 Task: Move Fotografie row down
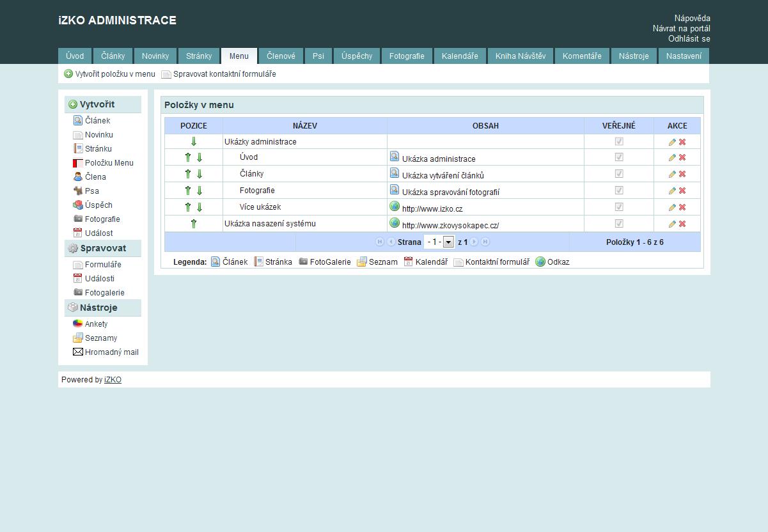tap(200, 191)
